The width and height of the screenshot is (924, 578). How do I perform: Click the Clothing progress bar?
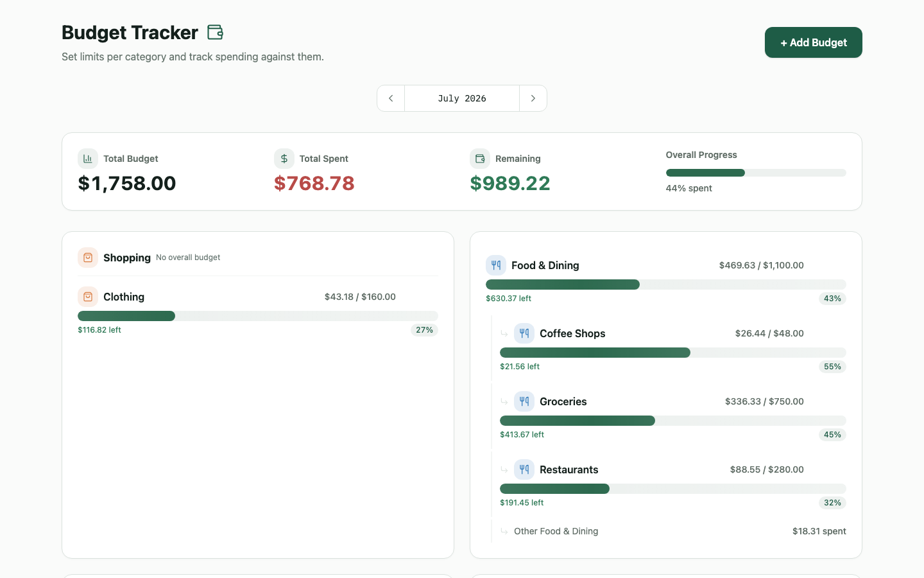(x=258, y=316)
